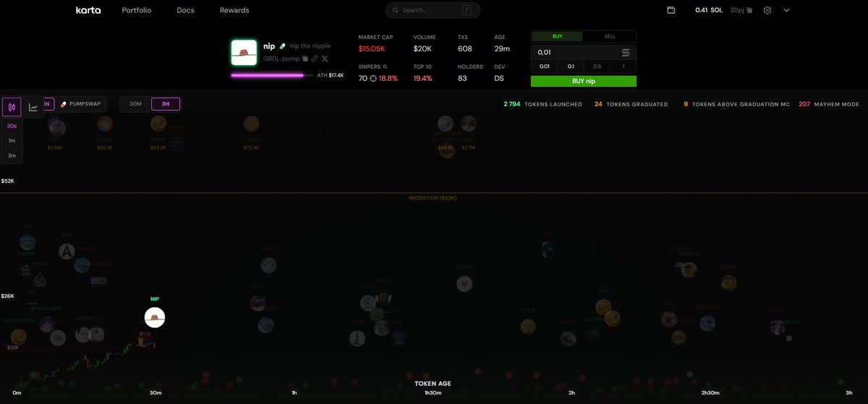868x404 pixels.
Task: Click the pink bonding progress bar
Action: (272, 74)
